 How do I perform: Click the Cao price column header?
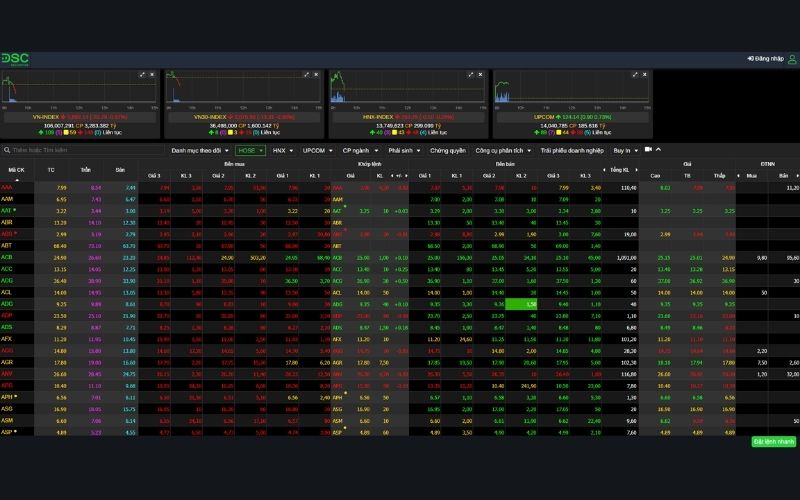click(655, 176)
